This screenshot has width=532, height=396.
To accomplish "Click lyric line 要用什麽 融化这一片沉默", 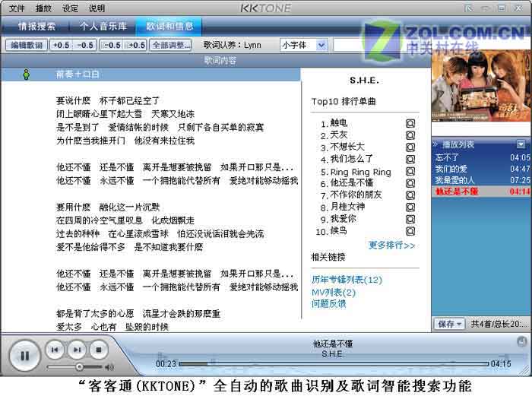I will point(108,207).
